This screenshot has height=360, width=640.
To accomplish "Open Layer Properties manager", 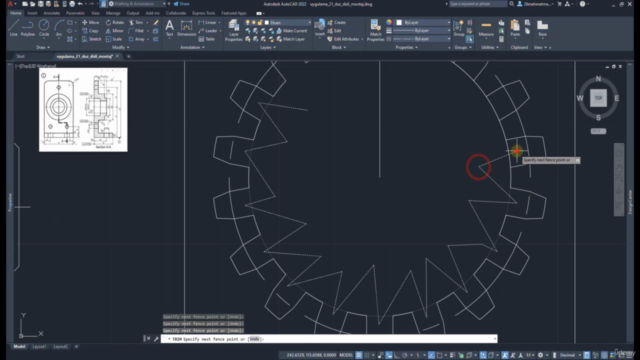I will pyautogui.click(x=233, y=30).
